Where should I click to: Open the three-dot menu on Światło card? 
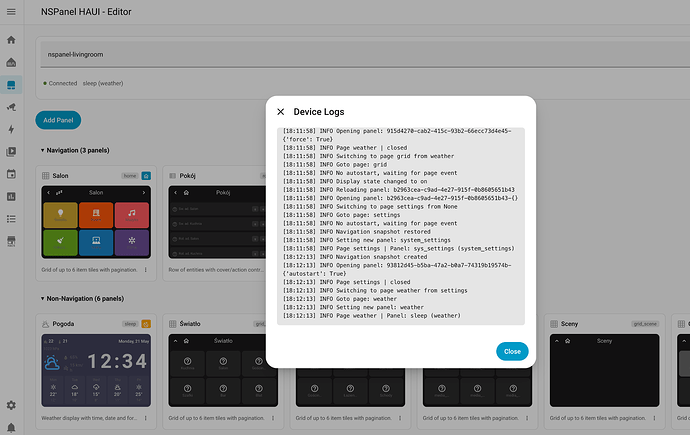[x=273, y=418]
